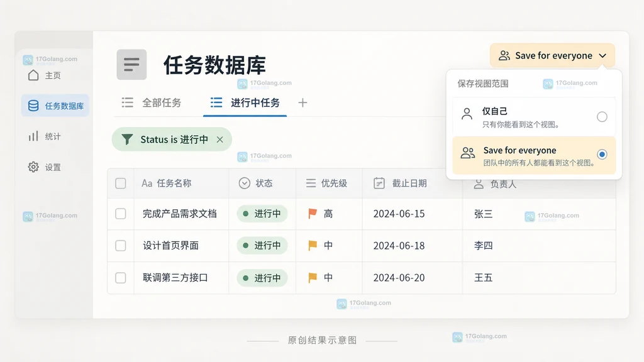Click the 状态 column header
This screenshot has width=644, height=362.
coord(262,183)
